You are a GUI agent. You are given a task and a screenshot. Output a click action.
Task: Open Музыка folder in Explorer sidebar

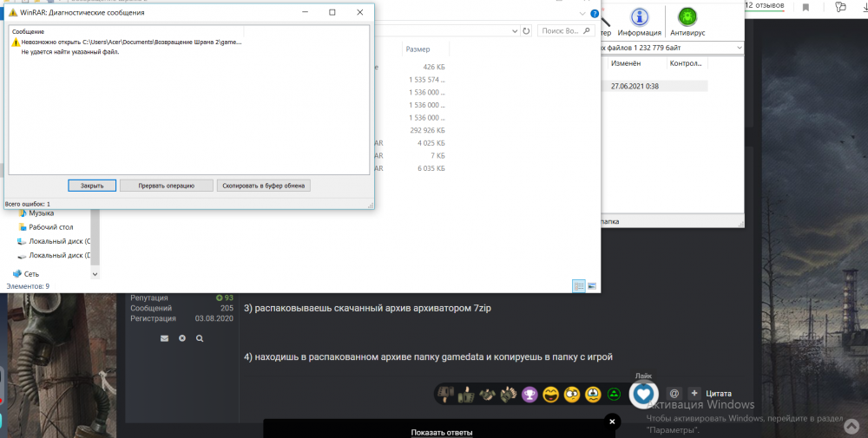(36, 213)
